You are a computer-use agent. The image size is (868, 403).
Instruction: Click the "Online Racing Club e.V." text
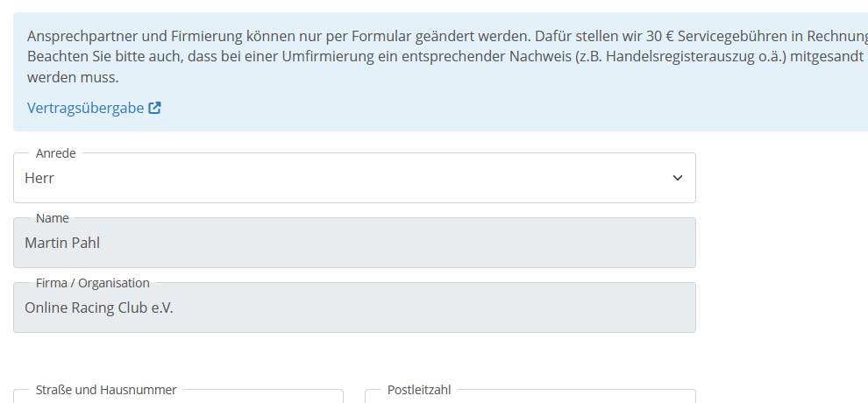tap(99, 308)
